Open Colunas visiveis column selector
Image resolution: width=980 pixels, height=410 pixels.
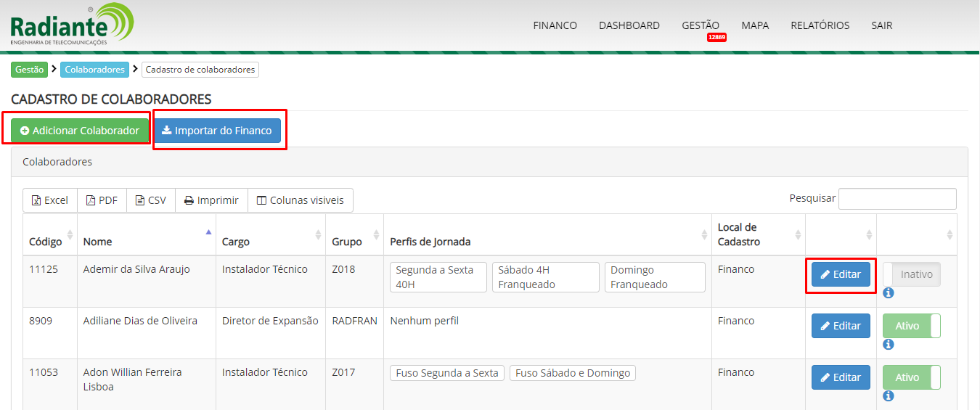click(301, 200)
